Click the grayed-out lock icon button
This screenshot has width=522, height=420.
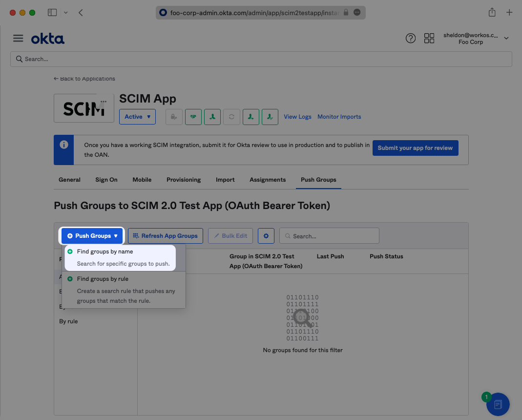click(x=174, y=117)
